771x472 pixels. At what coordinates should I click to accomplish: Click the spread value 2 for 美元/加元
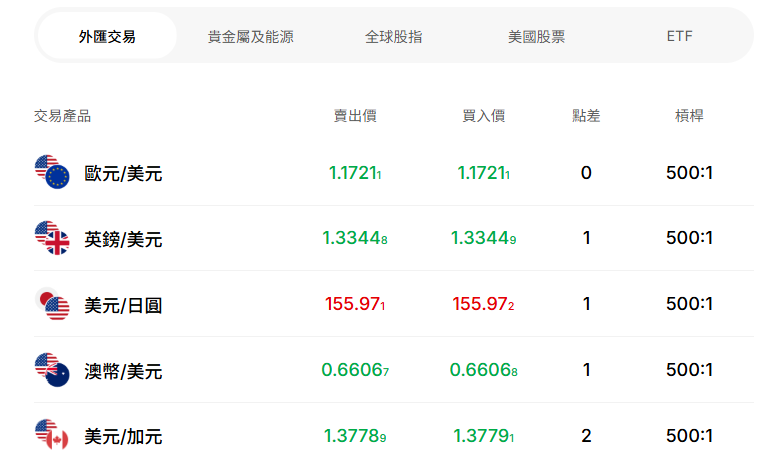tap(586, 436)
